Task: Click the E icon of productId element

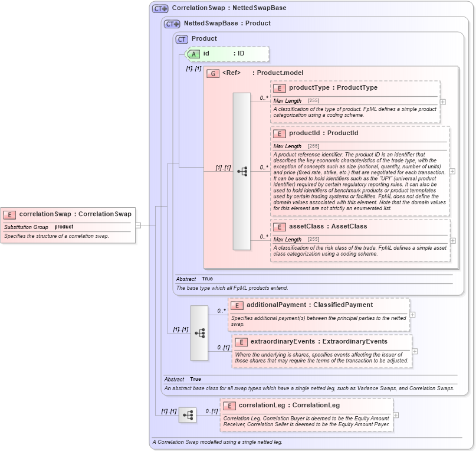Action: (x=279, y=134)
